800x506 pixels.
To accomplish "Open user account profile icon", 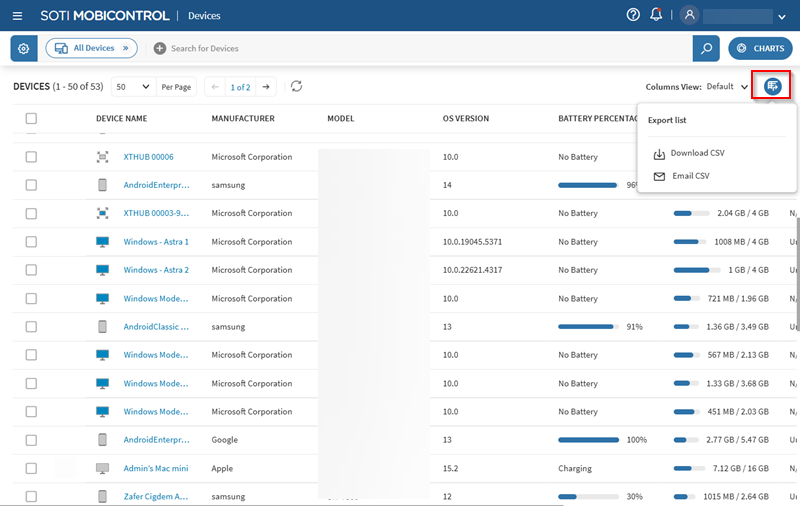I will (x=689, y=15).
